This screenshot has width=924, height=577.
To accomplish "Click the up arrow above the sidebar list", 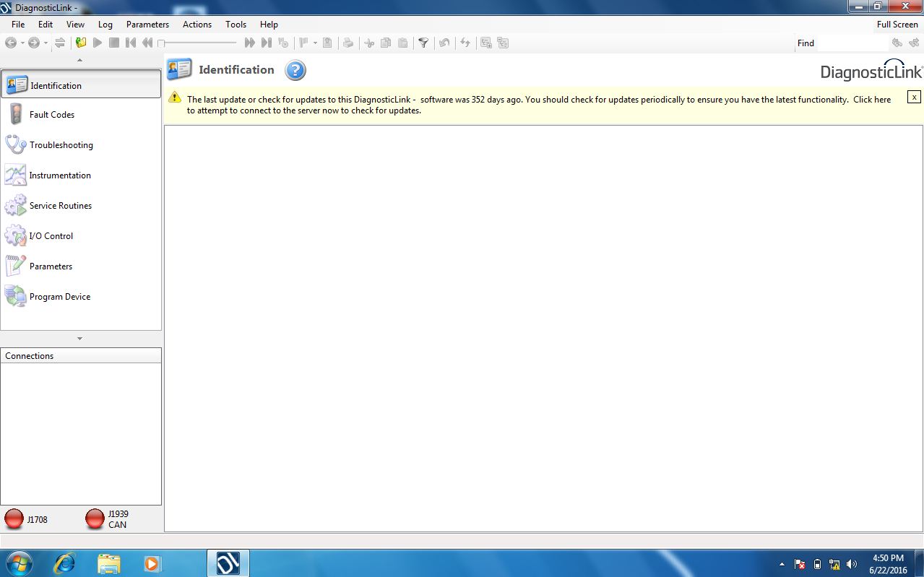I will pyautogui.click(x=79, y=60).
